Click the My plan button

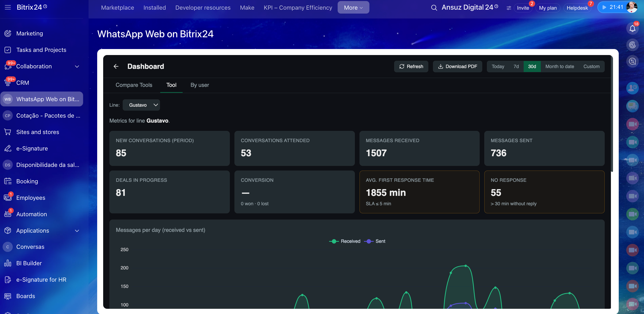click(x=548, y=8)
